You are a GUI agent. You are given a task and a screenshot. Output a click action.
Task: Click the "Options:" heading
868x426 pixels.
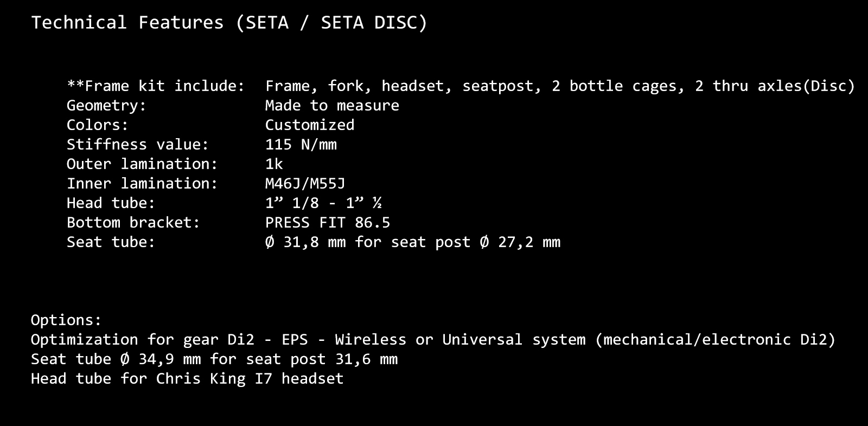[x=66, y=320]
